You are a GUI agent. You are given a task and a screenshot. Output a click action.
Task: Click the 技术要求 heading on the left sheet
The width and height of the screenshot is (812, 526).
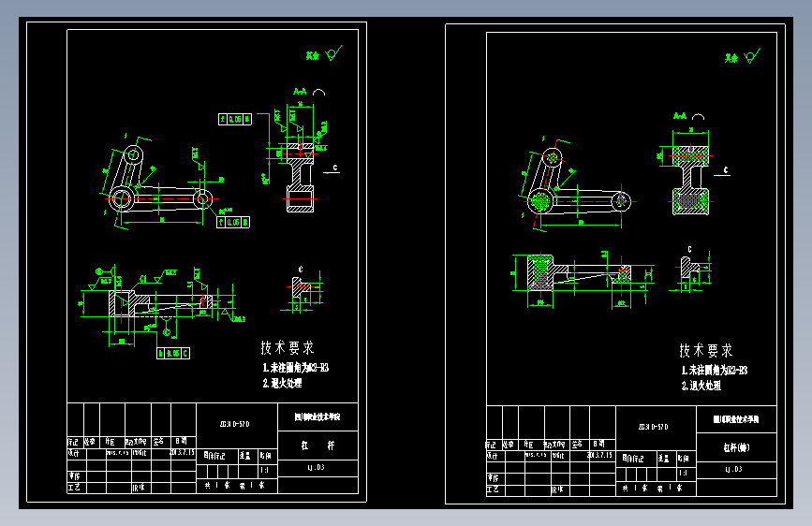click(x=288, y=348)
